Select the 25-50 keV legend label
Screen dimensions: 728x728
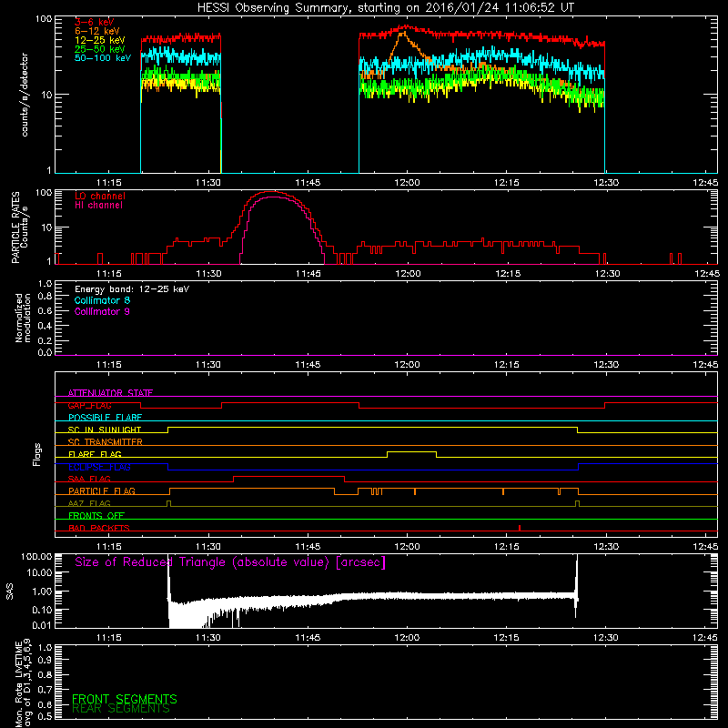pos(100,49)
